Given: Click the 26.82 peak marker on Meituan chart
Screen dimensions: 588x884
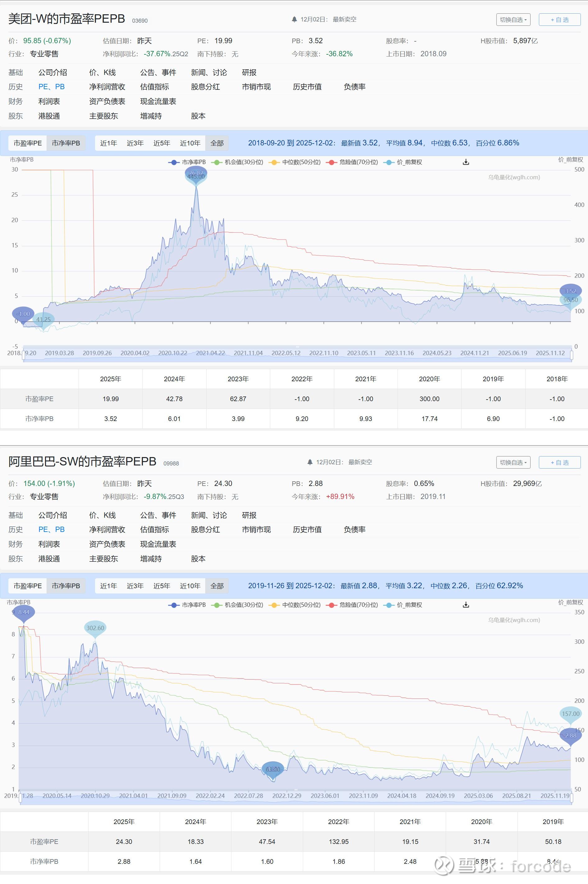Looking at the screenshot, I should click(x=196, y=174).
